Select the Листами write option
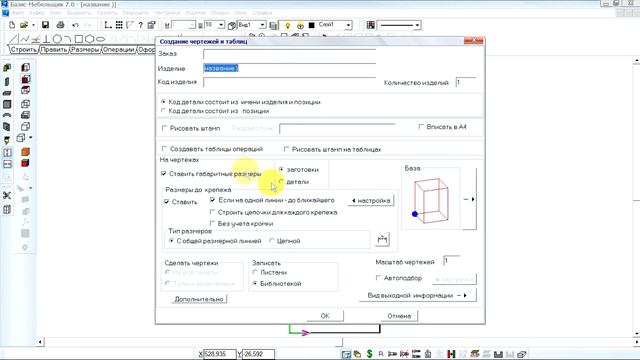 255,272
